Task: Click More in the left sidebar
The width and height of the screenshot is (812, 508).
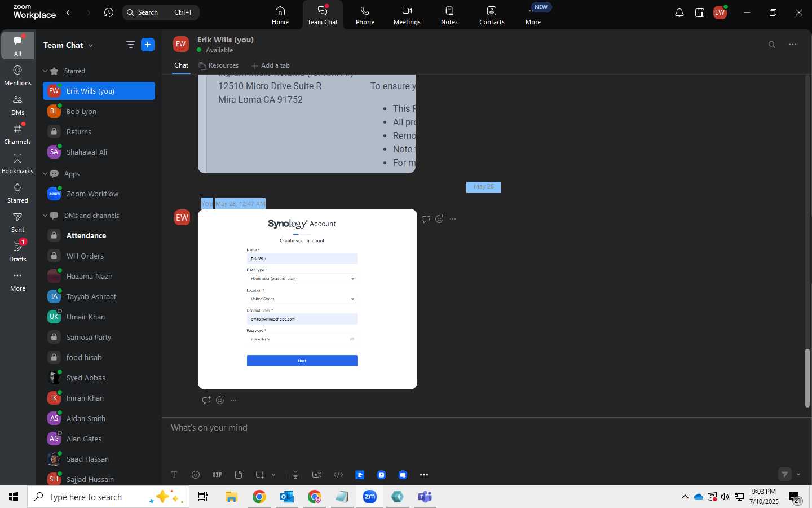Action: coord(17,281)
